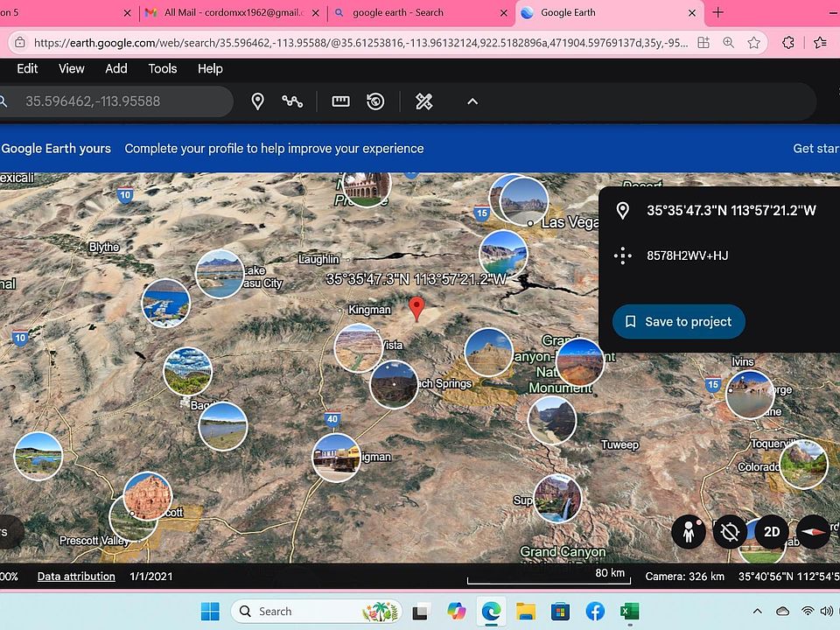
Task: Open the Windows Start menu
Action: pos(210,612)
